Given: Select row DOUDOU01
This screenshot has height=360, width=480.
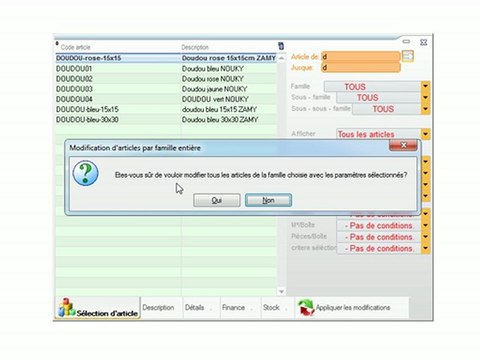Looking at the screenshot, I should (166, 69).
